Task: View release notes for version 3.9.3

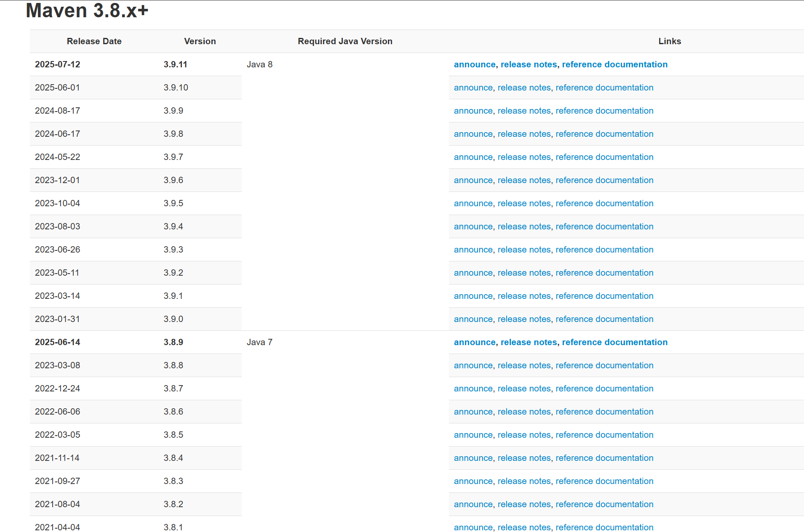Action: coord(524,250)
